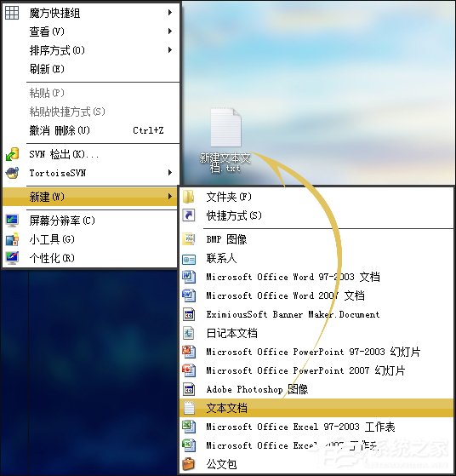
Task: Click the 小工具 gadgets icon
Action: click(x=12, y=239)
